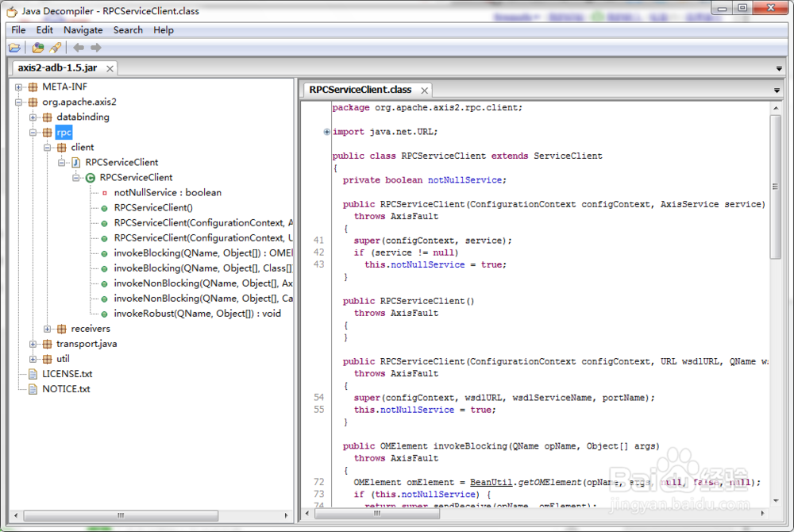Open the File menu
The height and width of the screenshot is (532, 794).
(18, 30)
